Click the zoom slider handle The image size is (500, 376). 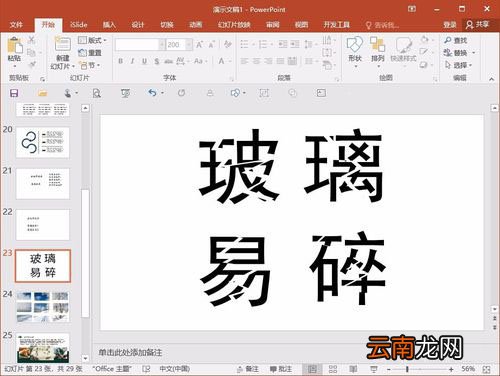(407, 369)
